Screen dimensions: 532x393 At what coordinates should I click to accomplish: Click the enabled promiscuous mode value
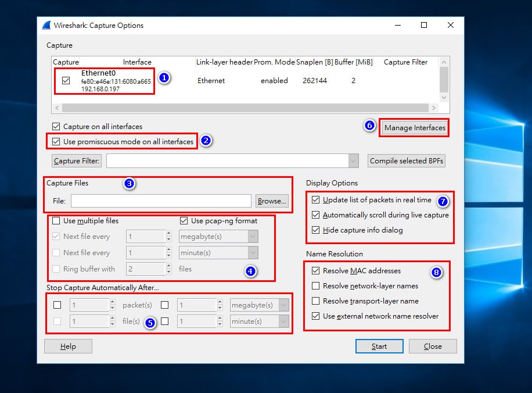pos(274,80)
